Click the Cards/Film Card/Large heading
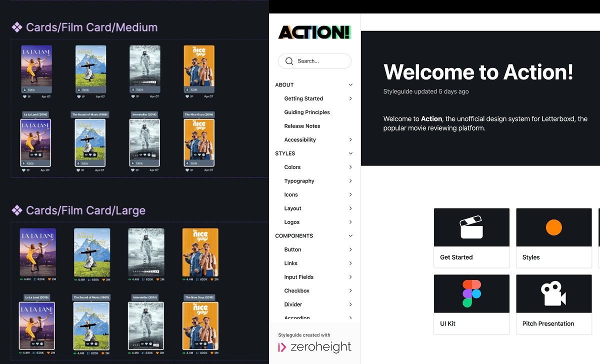 (x=85, y=210)
